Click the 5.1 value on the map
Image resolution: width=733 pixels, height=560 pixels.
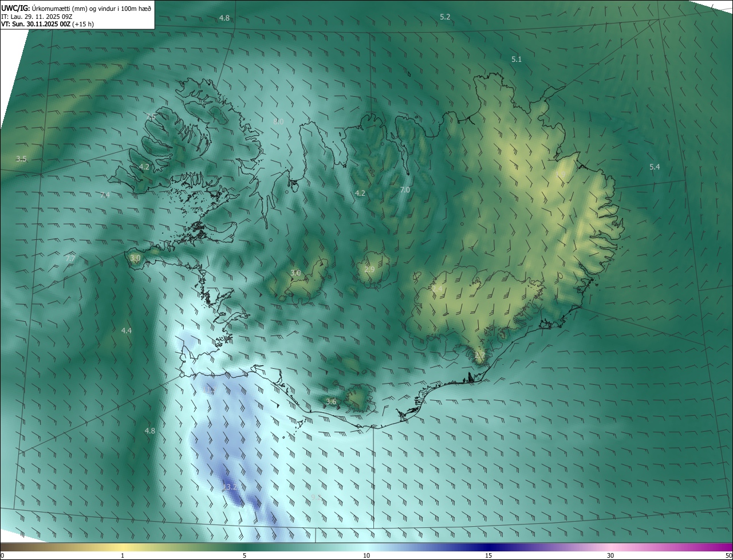(x=517, y=59)
